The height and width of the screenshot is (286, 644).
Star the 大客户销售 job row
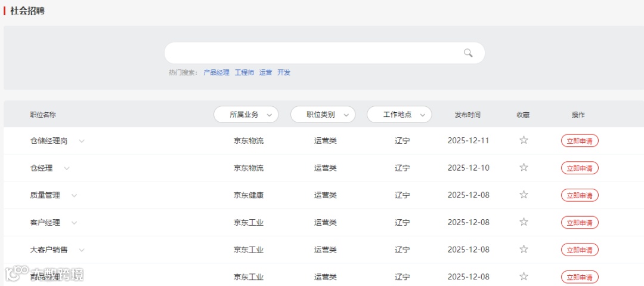pos(524,250)
